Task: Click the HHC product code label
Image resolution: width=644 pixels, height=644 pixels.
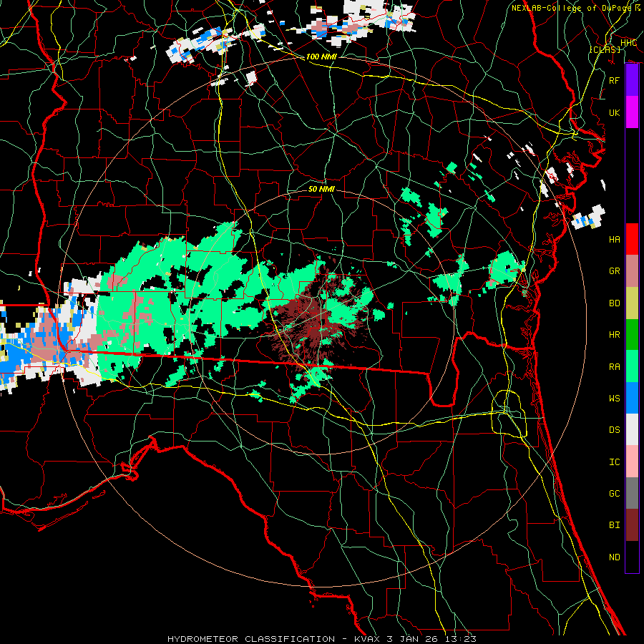Action: (x=628, y=42)
